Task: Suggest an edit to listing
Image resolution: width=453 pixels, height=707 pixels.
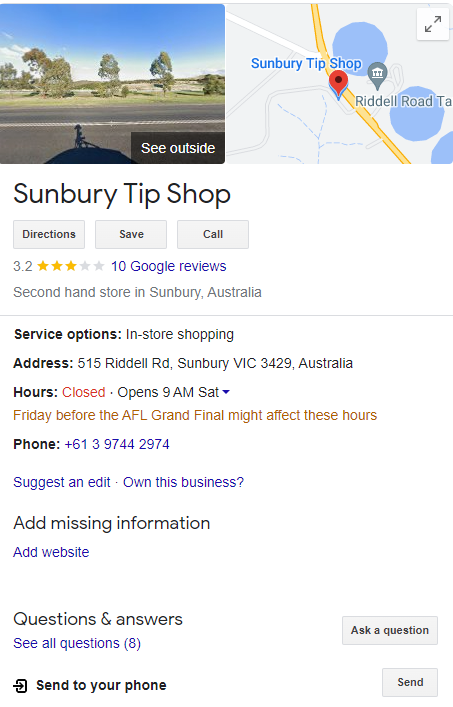Action: click(x=62, y=482)
